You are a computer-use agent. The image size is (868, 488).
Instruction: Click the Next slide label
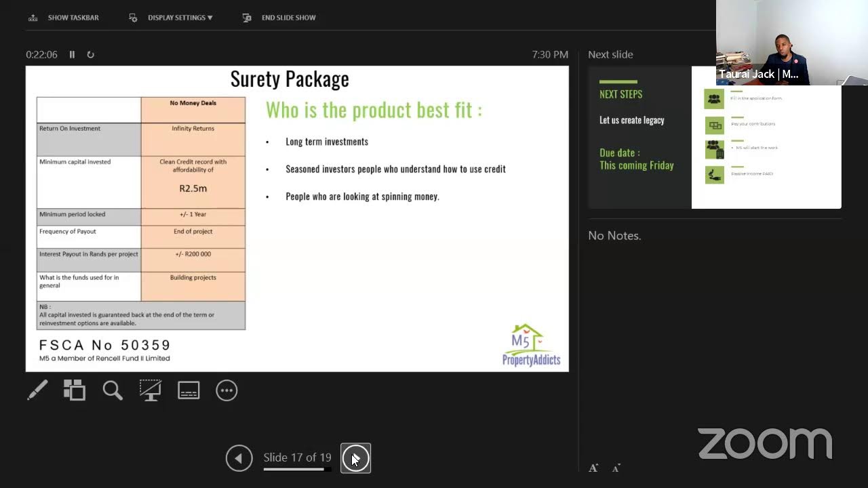(610, 55)
